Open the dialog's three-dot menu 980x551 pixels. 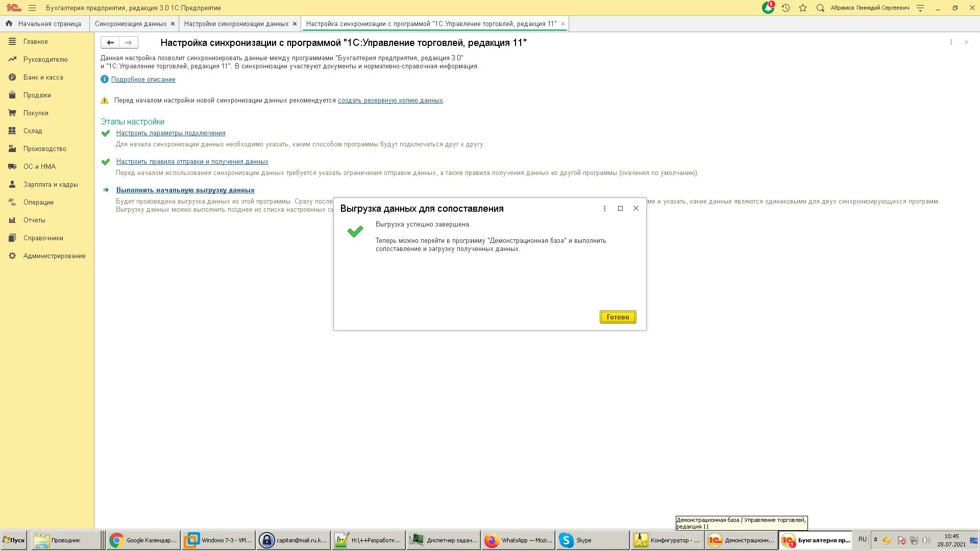coord(604,209)
